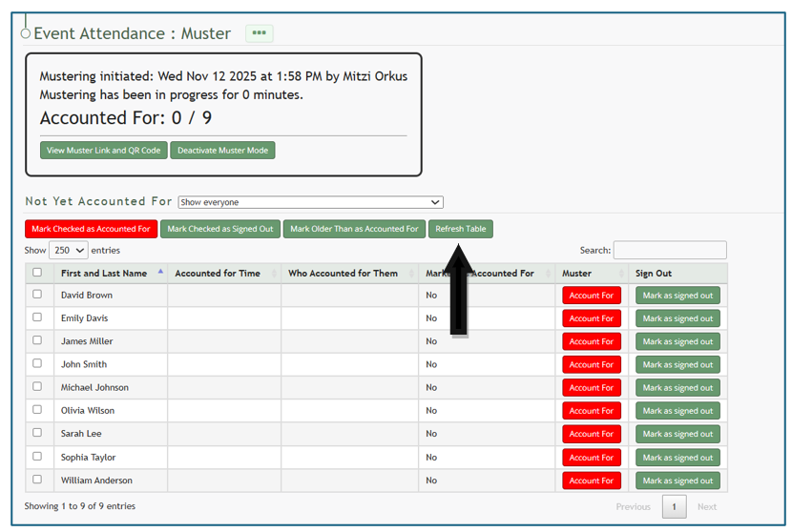Sort by Accounted for Time column
Screen dimensions: 792x532
pyautogui.click(x=218, y=274)
